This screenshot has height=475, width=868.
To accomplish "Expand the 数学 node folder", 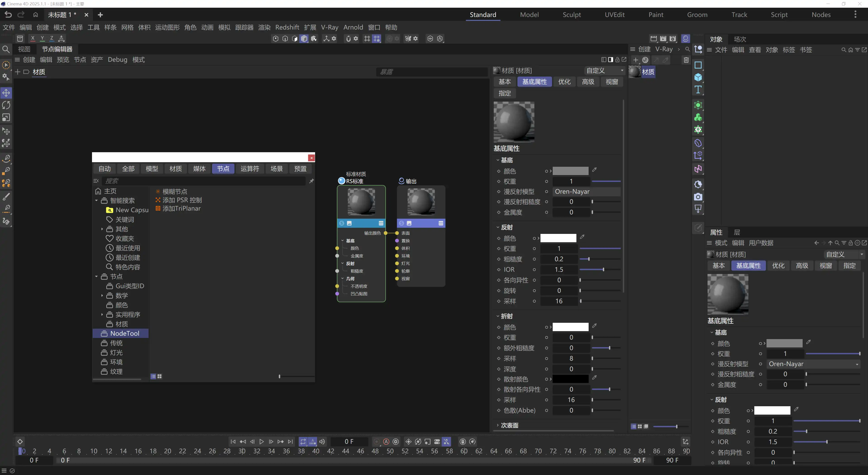I will 102,296.
